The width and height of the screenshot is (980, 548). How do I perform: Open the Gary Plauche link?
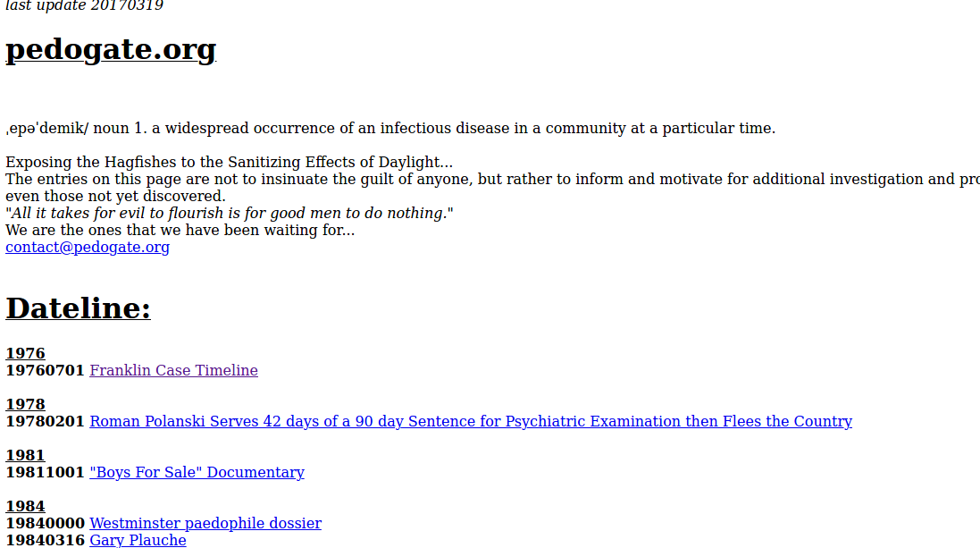click(138, 540)
